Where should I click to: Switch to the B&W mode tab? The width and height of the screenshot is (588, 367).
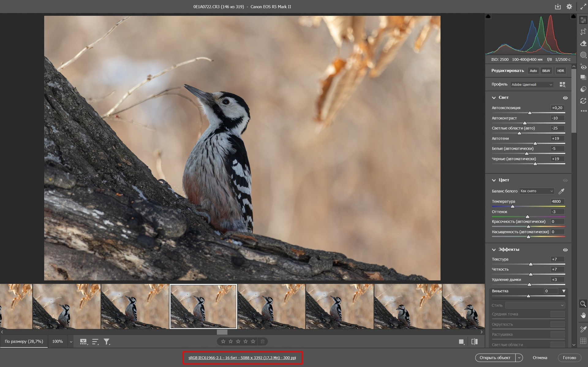point(546,71)
